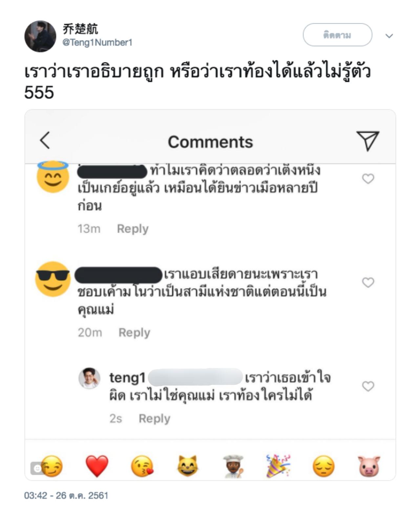Click the ติดตาม follow button

pyautogui.click(x=337, y=35)
